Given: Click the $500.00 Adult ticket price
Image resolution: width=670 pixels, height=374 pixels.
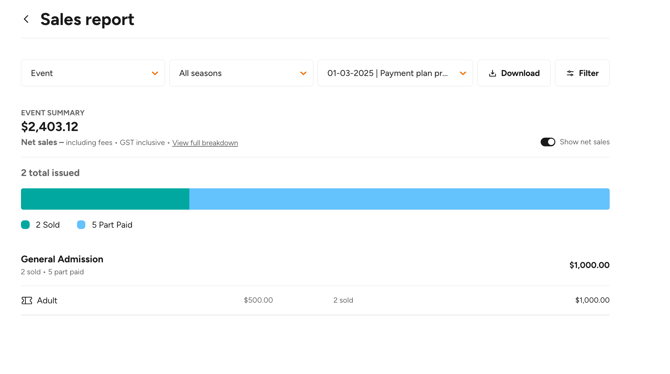Looking at the screenshot, I should coord(258,300).
